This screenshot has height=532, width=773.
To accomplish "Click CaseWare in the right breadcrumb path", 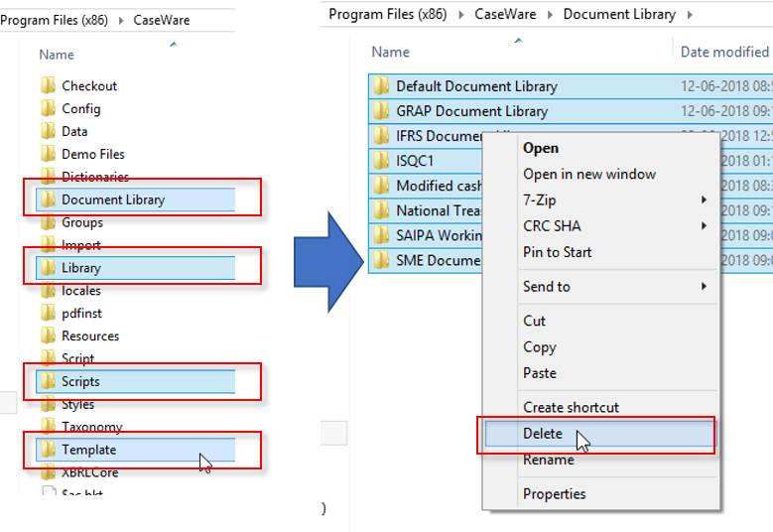I will tap(506, 14).
